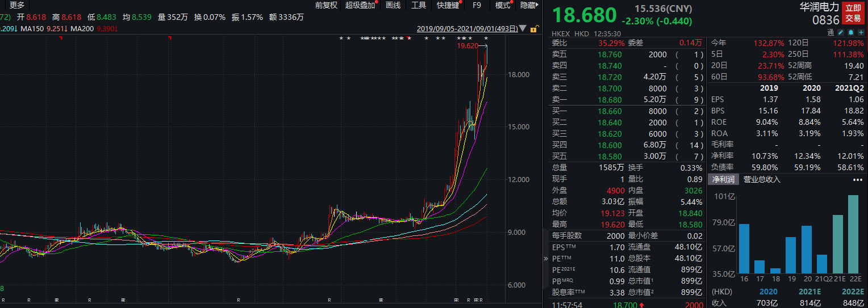The width and height of the screenshot is (868, 308).
Task: Open the three-dots more menu in profit chart
Action: [857, 180]
